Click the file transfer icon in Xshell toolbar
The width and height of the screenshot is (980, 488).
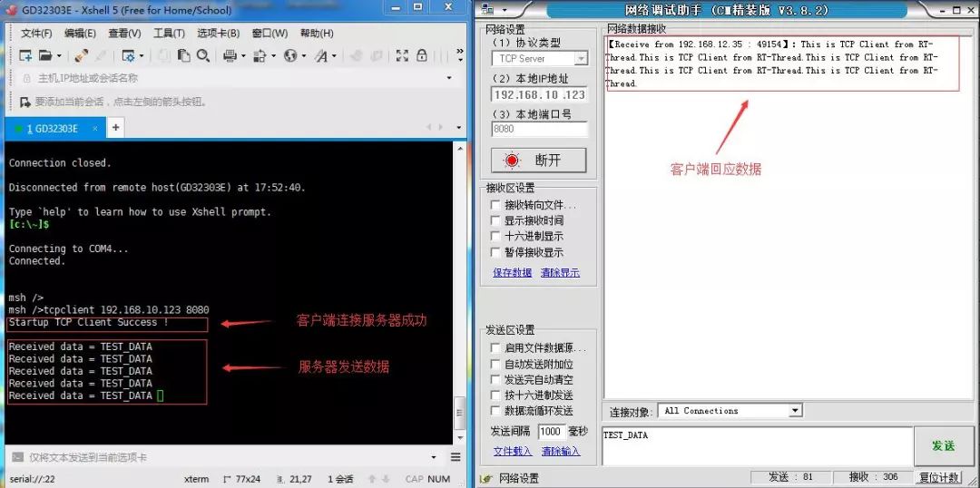(x=260, y=55)
